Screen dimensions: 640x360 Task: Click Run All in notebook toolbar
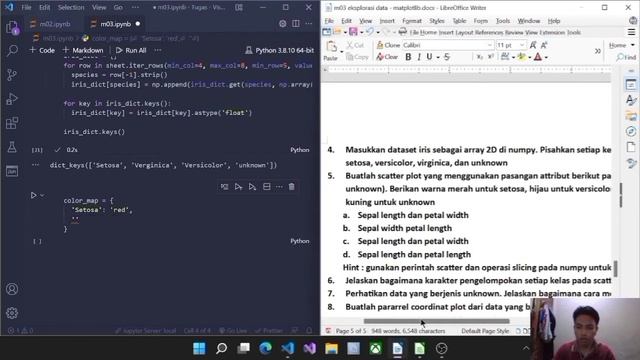(x=131, y=50)
